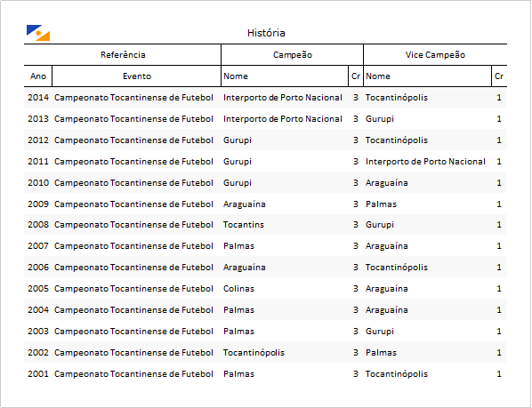The height and width of the screenshot is (408, 532).
Task: Click the Ano column header
Action: pos(38,76)
